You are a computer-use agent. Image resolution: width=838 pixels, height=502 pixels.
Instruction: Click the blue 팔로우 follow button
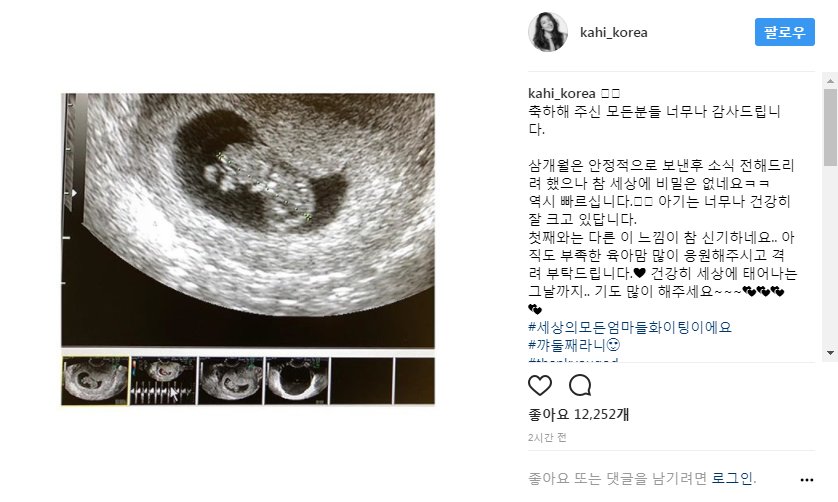(785, 32)
